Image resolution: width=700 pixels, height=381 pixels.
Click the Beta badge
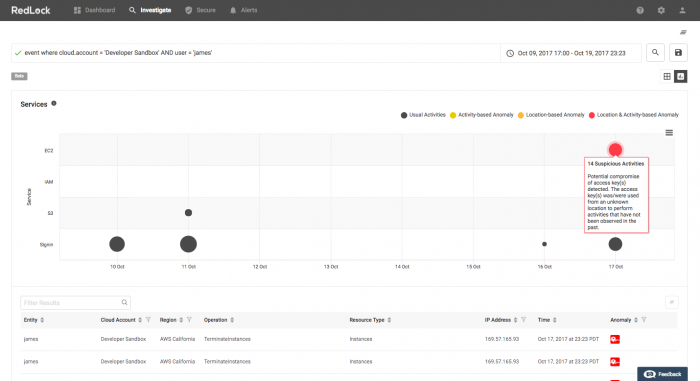coord(19,76)
